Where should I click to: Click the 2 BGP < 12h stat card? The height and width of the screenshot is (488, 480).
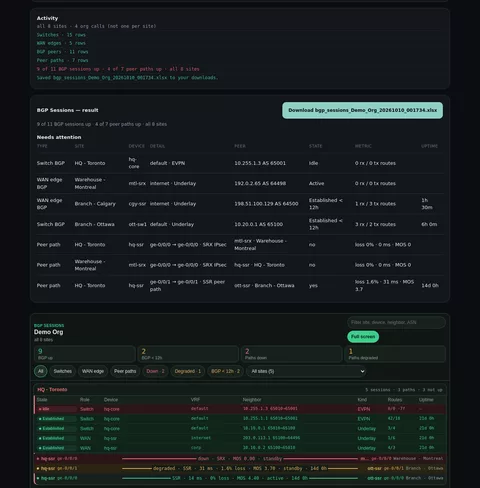coord(188,354)
